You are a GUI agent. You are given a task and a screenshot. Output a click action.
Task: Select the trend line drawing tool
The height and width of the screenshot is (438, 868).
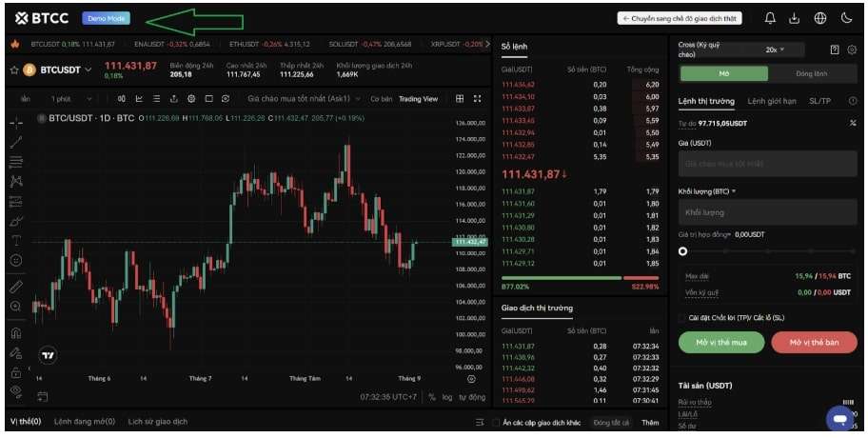(15, 142)
